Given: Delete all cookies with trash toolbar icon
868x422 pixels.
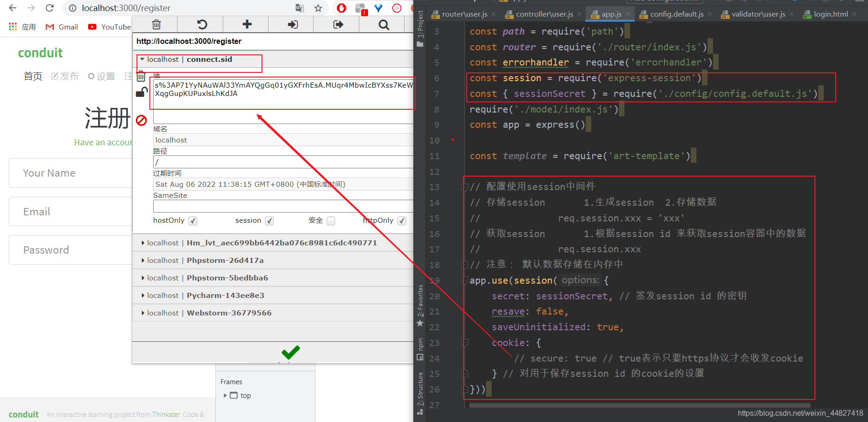Looking at the screenshot, I should [156, 24].
